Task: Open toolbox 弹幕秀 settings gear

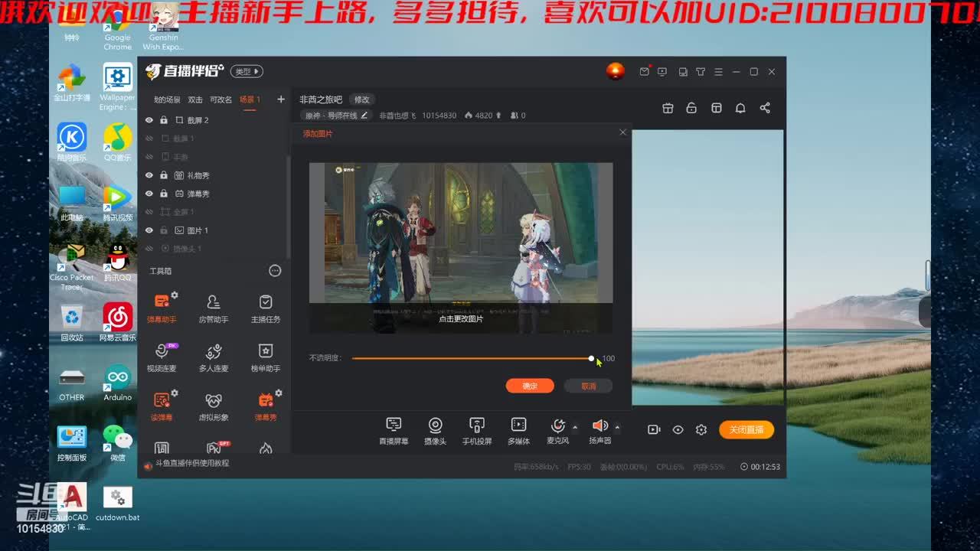Action: [279, 393]
